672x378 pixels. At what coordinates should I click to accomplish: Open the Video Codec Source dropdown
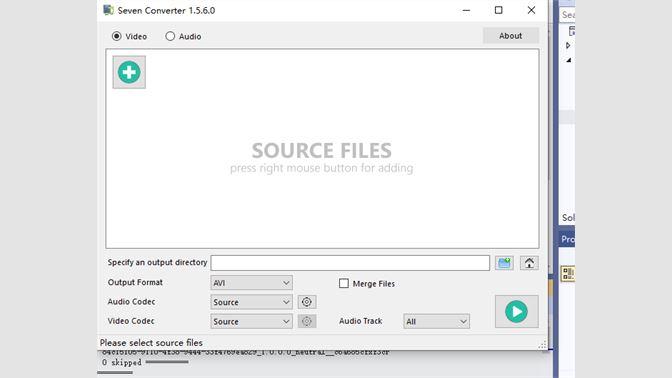[x=252, y=321]
